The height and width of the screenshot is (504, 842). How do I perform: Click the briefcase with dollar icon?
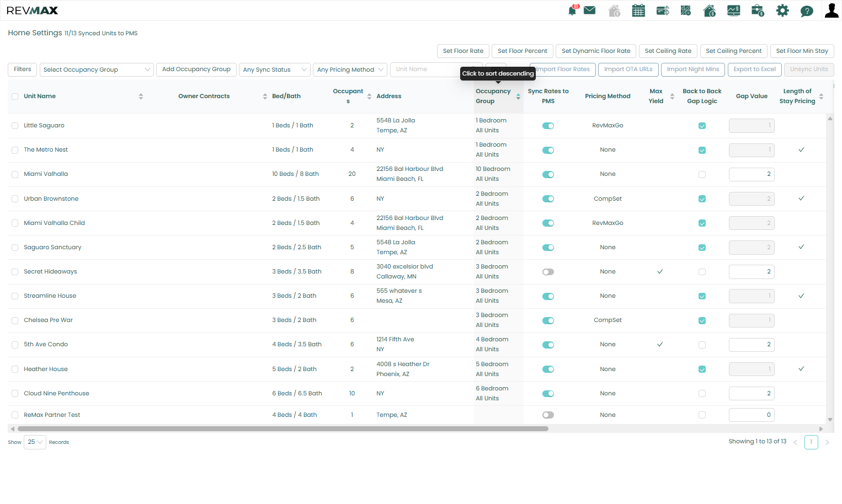[758, 10]
